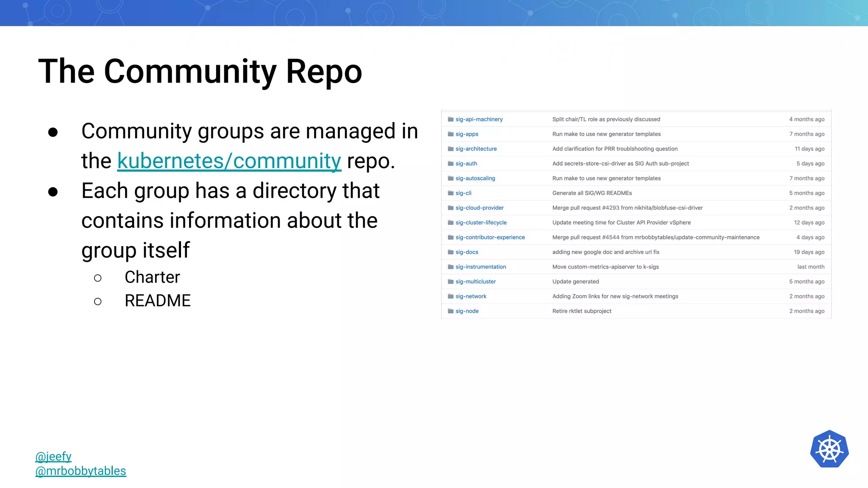
Task: Click '4 months ago' timestamp for sig-api-machinery
Action: click(807, 119)
